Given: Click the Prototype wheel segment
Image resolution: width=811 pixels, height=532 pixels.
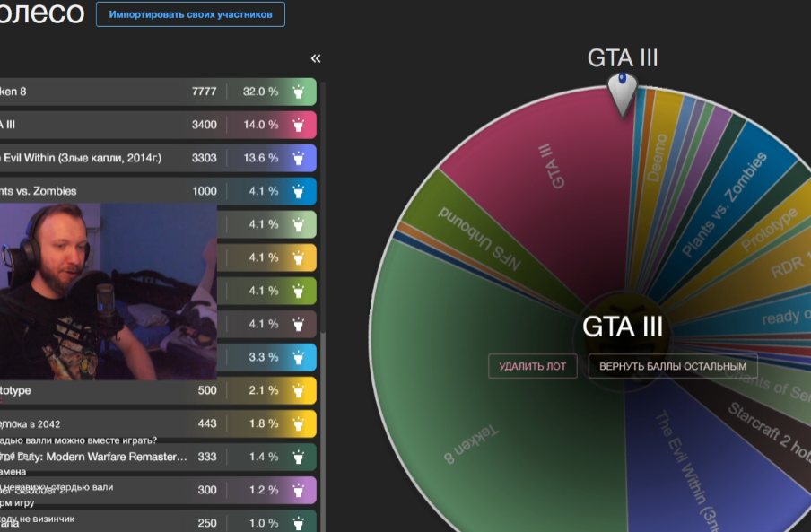Looking at the screenshot, I should click(x=769, y=230).
